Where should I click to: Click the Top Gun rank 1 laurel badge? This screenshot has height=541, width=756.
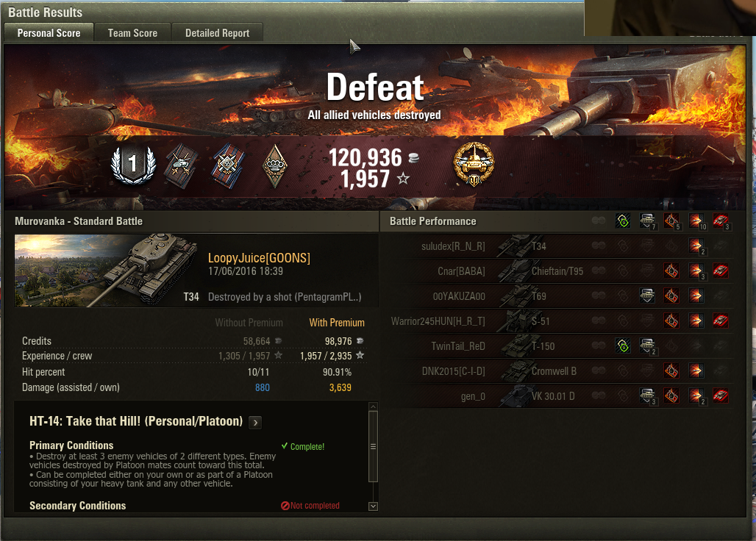(133, 164)
